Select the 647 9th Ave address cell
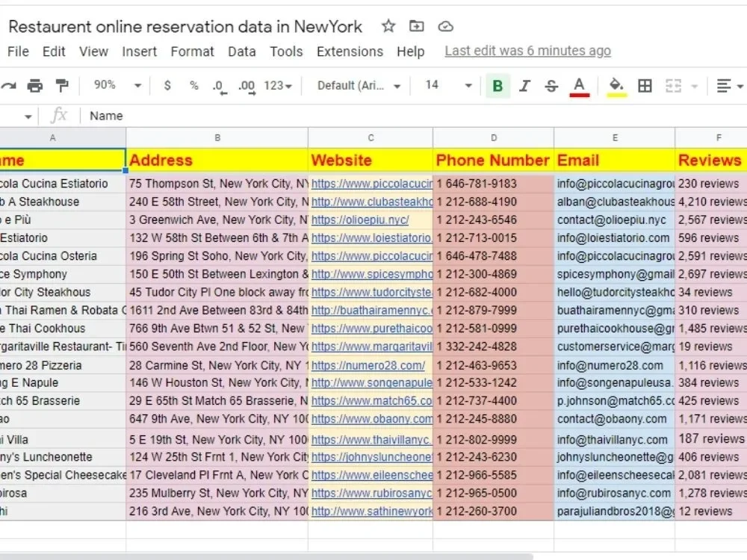Viewport: 747px width, 560px height. pos(217,419)
